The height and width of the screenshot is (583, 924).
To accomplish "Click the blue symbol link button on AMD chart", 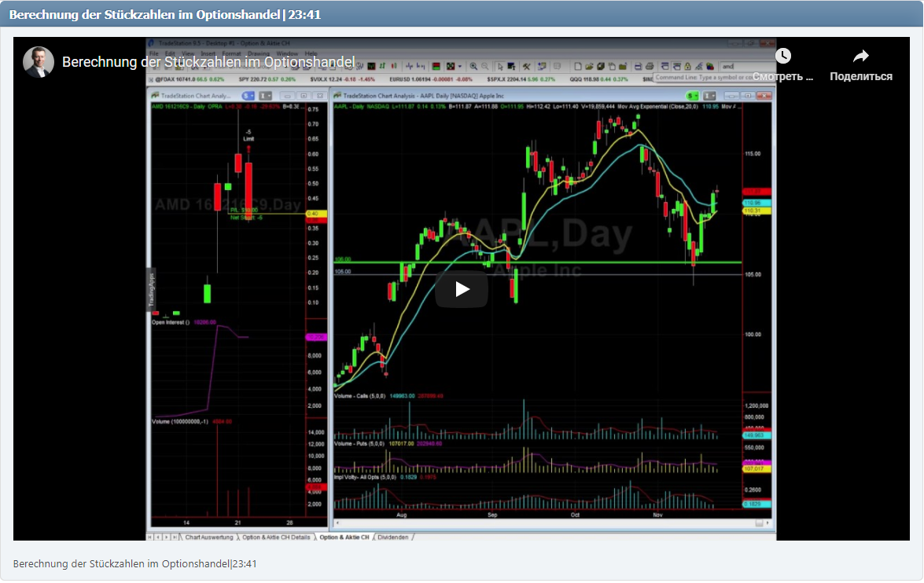I will click(248, 95).
